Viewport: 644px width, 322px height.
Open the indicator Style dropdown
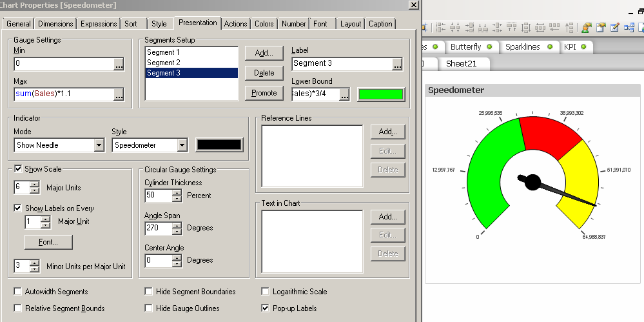(x=182, y=145)
